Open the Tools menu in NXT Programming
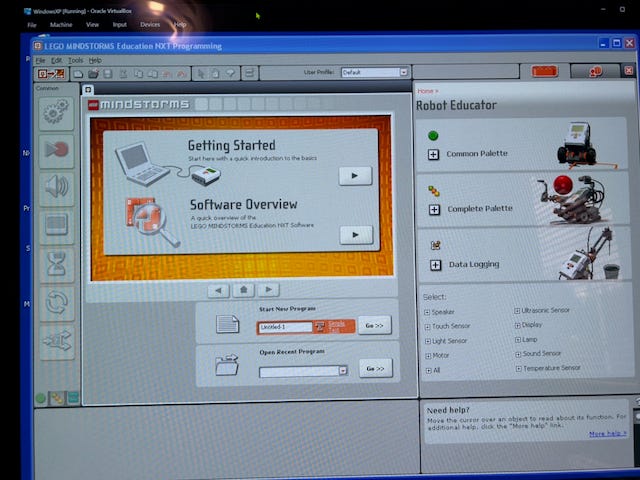Image resolution: width=640 pixels, height=480 pixels. 76,60
